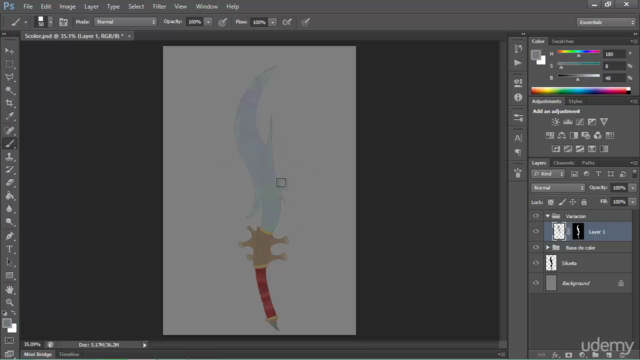The width and height of the screenshot is (640, 360).
Task: Add a Levels adjustment
Action: pos(568,122)
